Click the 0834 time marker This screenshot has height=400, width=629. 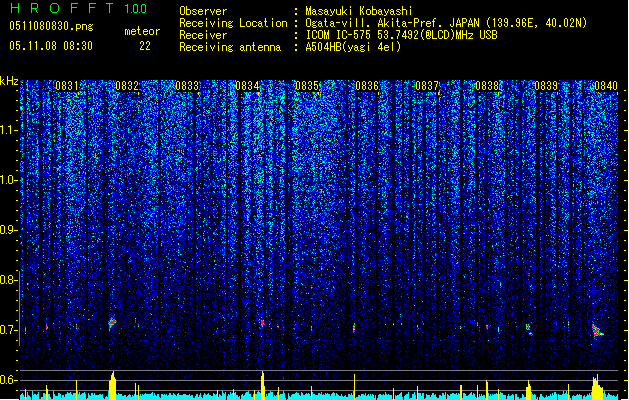click(247, 86)
